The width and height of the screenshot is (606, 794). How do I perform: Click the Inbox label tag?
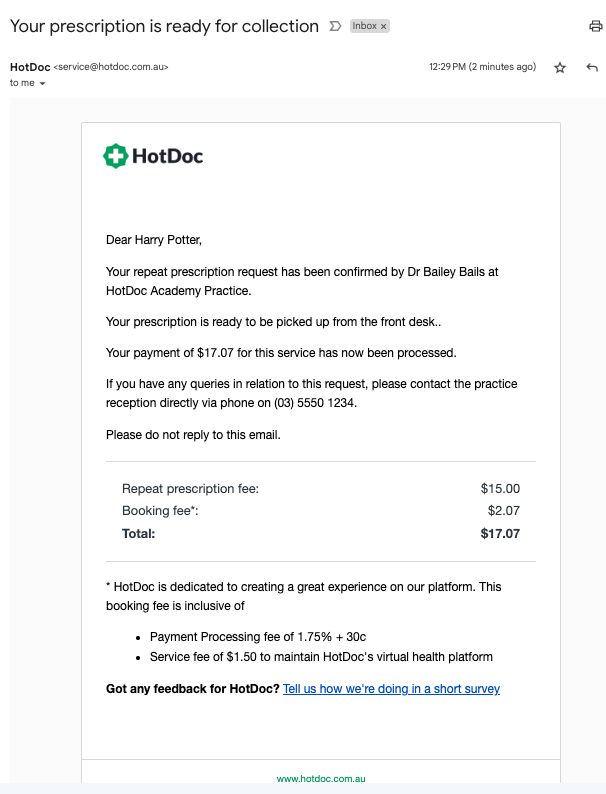364,27
